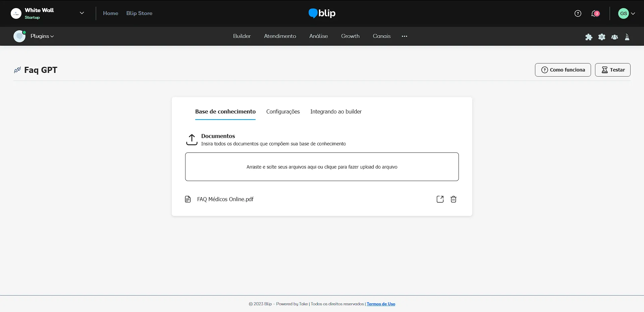644x312 pixels.
Task: Click the Blip logo
Action: 322,13
